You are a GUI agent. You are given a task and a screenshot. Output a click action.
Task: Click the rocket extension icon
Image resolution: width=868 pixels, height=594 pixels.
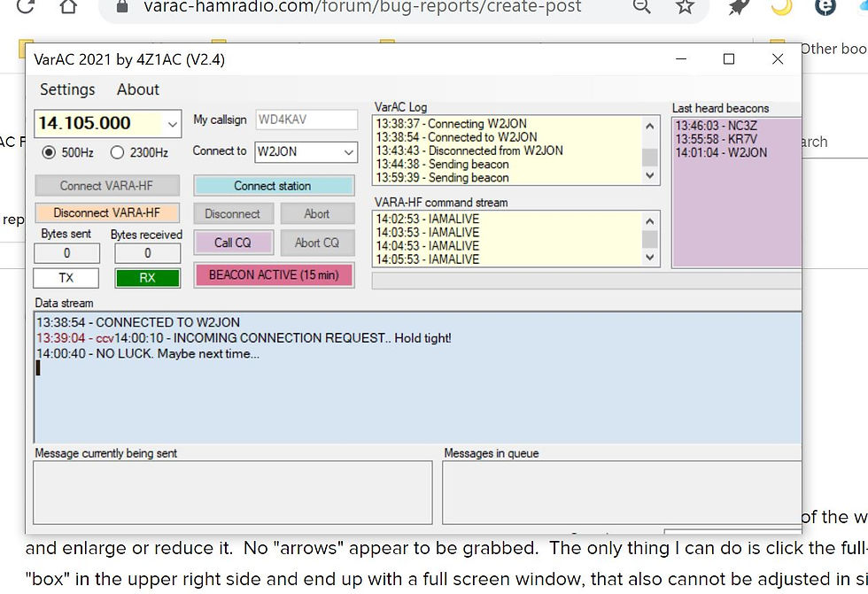[738, 6]
